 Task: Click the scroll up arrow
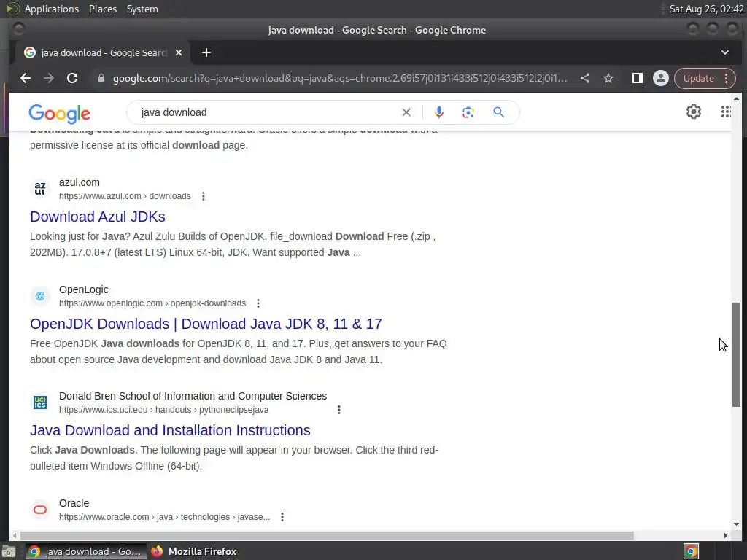[737, 98]
